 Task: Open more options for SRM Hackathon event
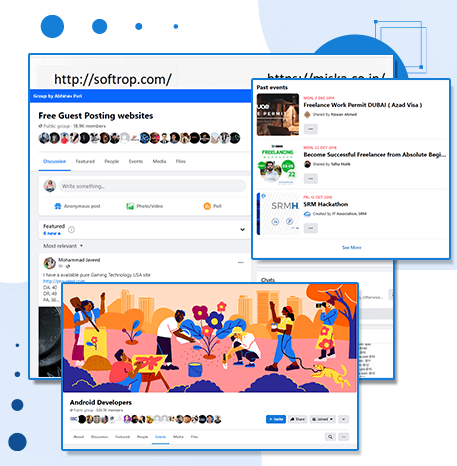point(310,228)
